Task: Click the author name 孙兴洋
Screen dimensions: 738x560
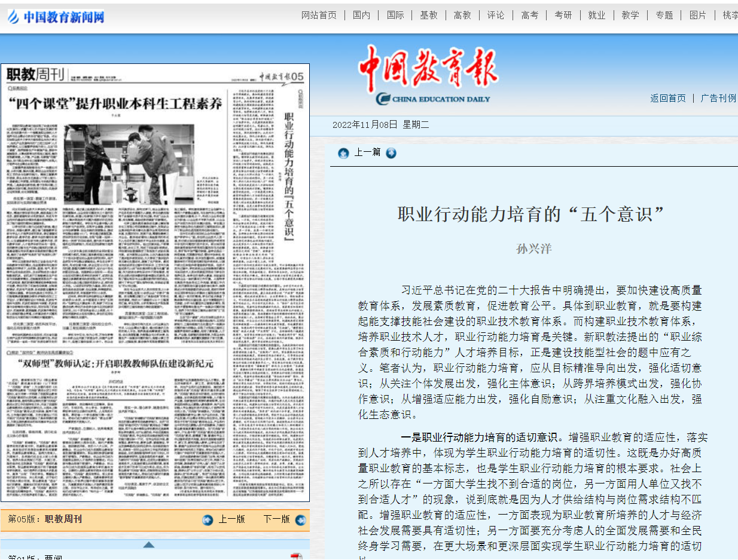Action: [x=533, y=249]
